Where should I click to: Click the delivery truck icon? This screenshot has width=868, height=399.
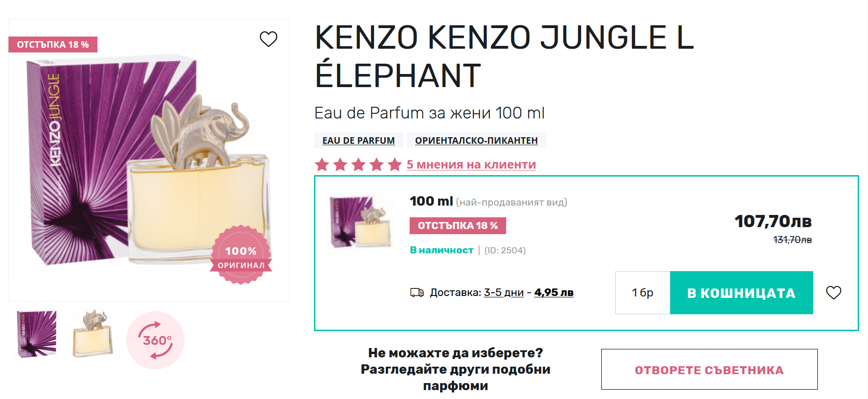(417, 293)
